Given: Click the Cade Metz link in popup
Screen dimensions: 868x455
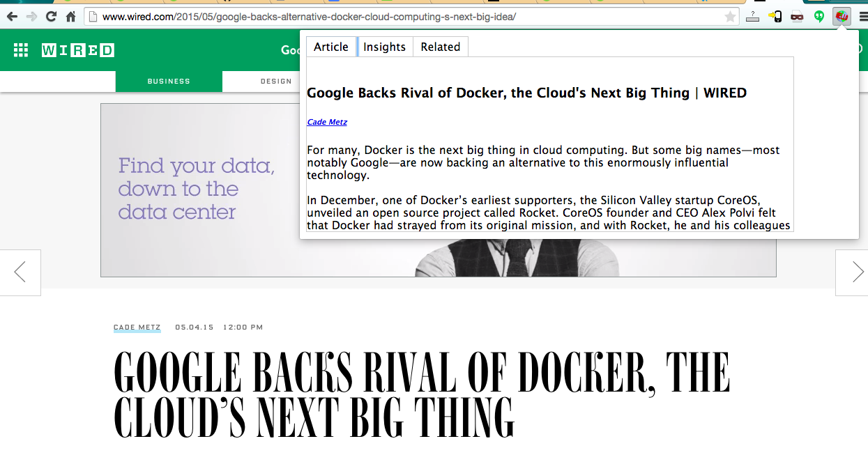Looking at the screenshot, I should pyautogui.click(x=327, y=122).
